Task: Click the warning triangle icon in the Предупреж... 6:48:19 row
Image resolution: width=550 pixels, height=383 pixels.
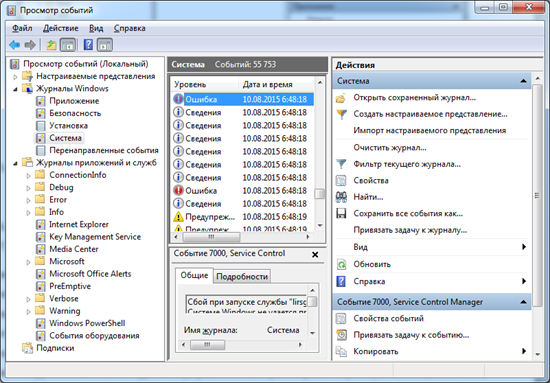Action: [178, 217]
